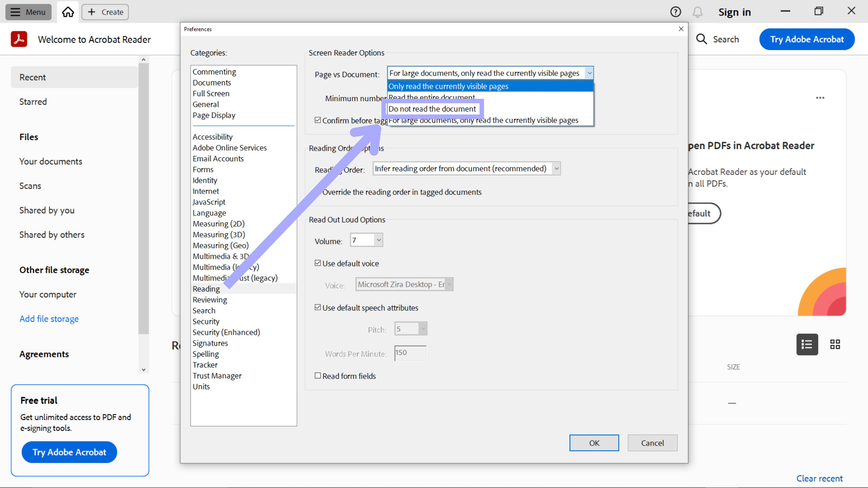Close the Preferences dialog
The height and width of the screenshot is (488, 868).
click(681, 29)
